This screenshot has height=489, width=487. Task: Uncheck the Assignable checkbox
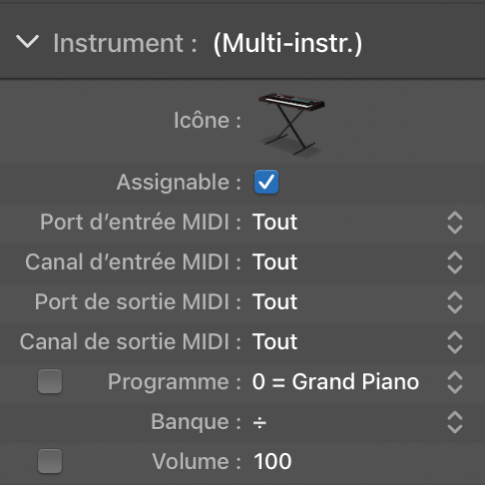click(x=266, y=182)
